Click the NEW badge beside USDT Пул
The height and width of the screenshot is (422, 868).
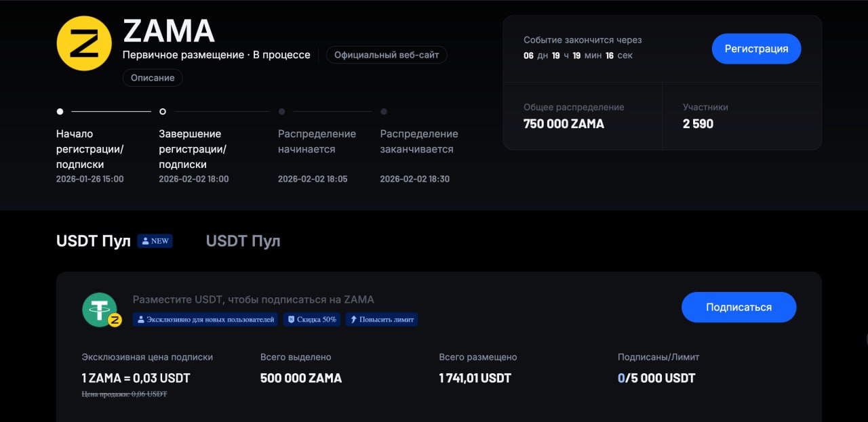click(x=155, y=241)
